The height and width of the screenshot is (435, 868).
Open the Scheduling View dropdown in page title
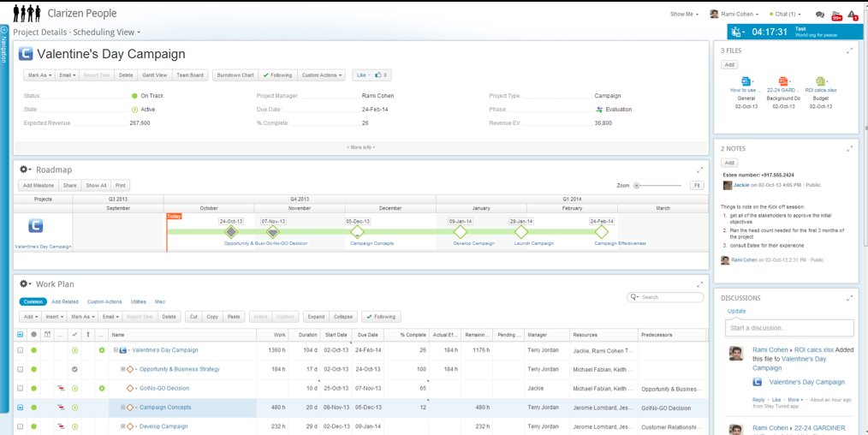(x=107, y=32)
